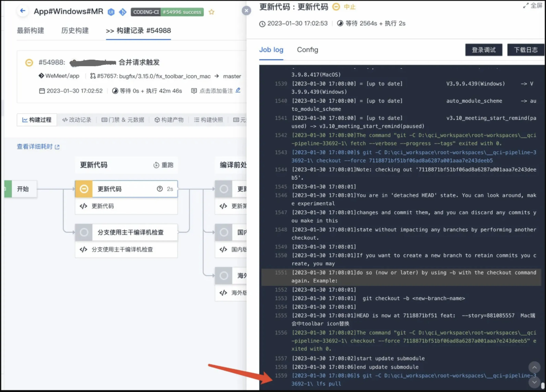Click the 下载日志 button
This screenshot has width=546, height=392.
pos(526,50)
